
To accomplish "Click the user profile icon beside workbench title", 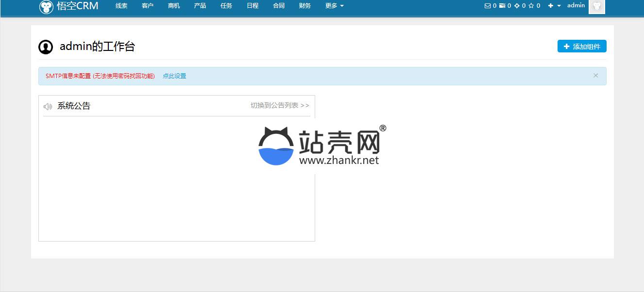I will [46, 47].
